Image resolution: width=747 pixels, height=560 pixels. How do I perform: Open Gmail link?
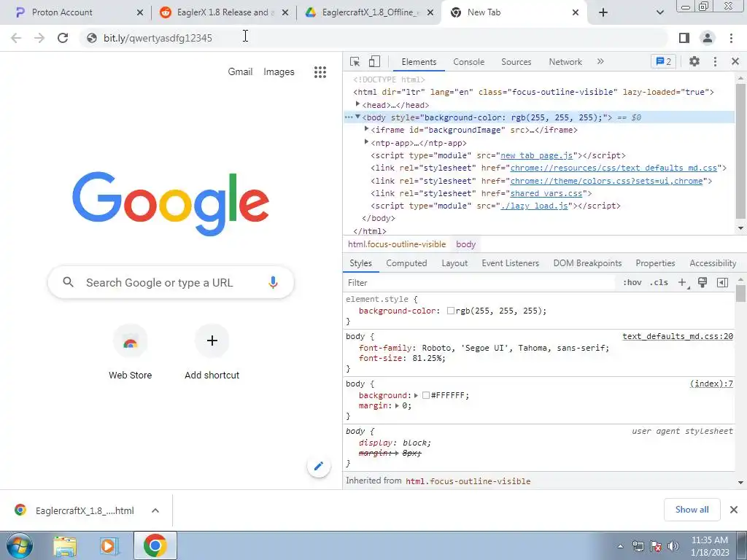pyautogui.click(x=240, y=72)
